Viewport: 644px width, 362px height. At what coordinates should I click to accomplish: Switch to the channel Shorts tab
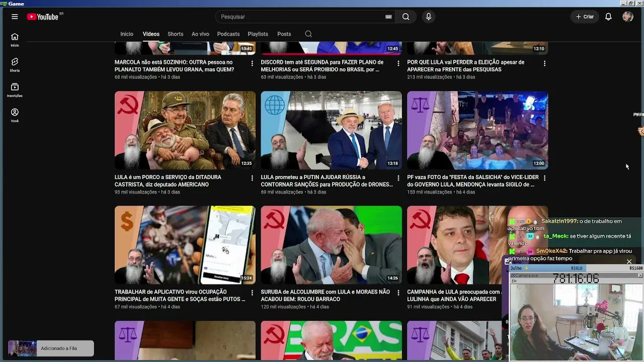click(176, 34)
